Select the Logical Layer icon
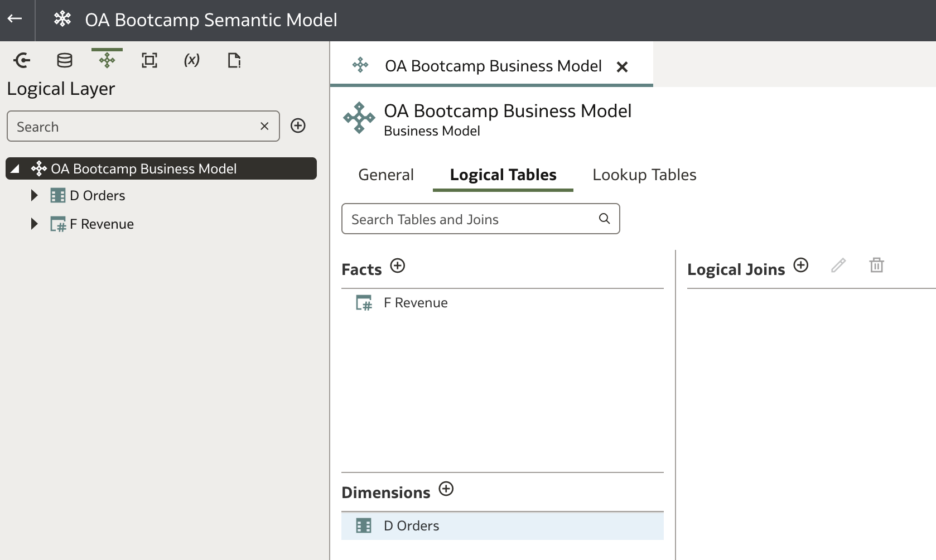The height and width of the screenshot is (560, 936). coord(107,60)
